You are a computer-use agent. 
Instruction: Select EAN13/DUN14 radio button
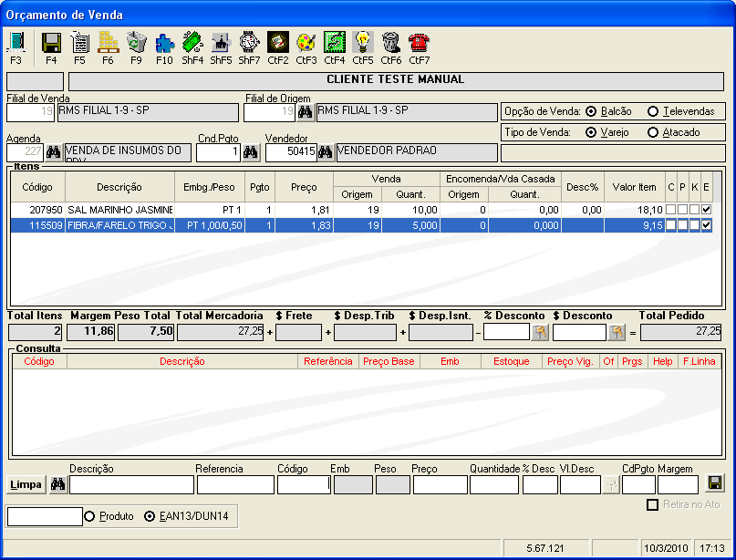[150, 516]
